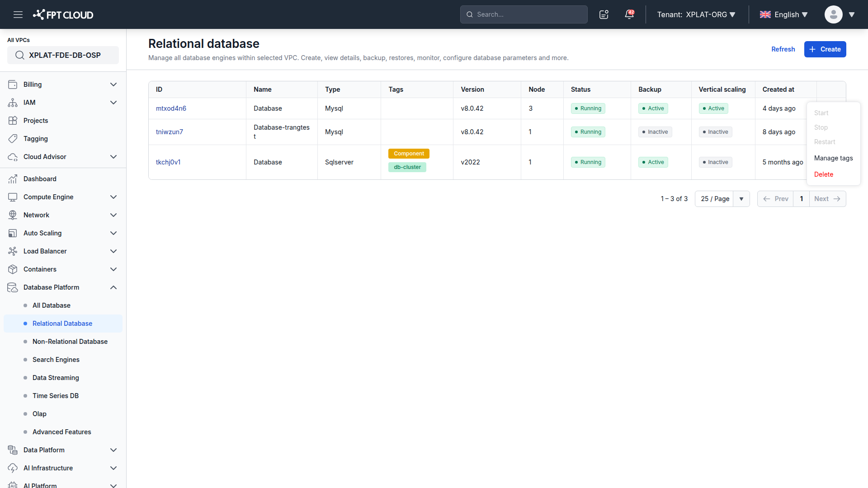Click the IAM sidebar icon
The height and width of the screenshot is (488, 868).
coord(13,103)
